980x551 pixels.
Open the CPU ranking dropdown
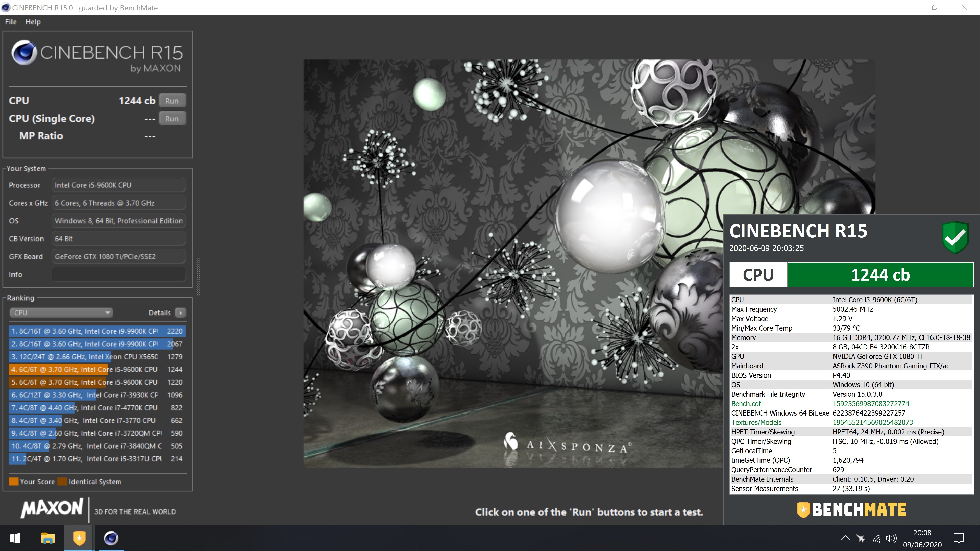[61, 312]
